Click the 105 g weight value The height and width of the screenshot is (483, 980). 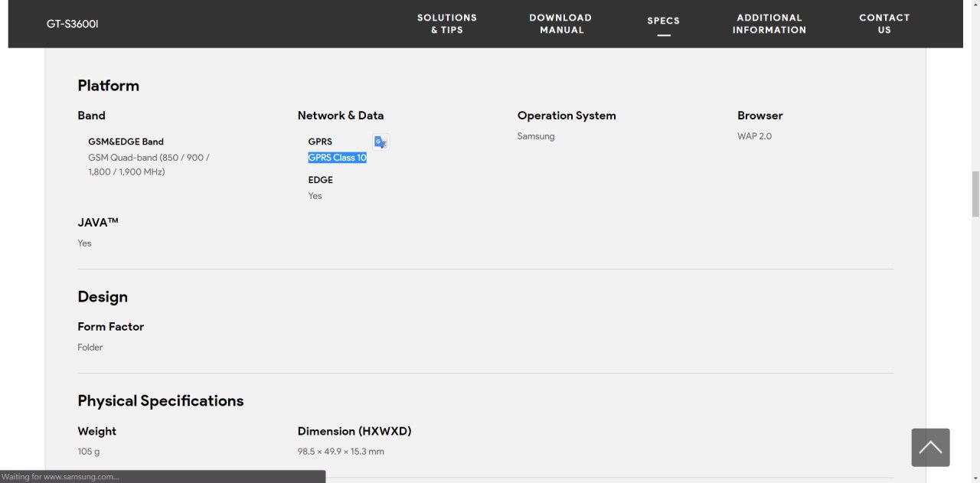click(89, 452)
